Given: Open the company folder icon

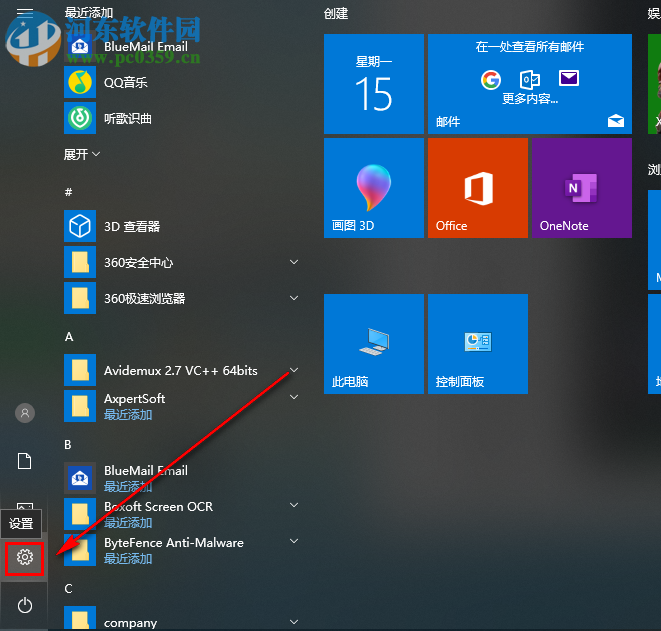Looking at the screenshot, I should [x=80, y=618].
